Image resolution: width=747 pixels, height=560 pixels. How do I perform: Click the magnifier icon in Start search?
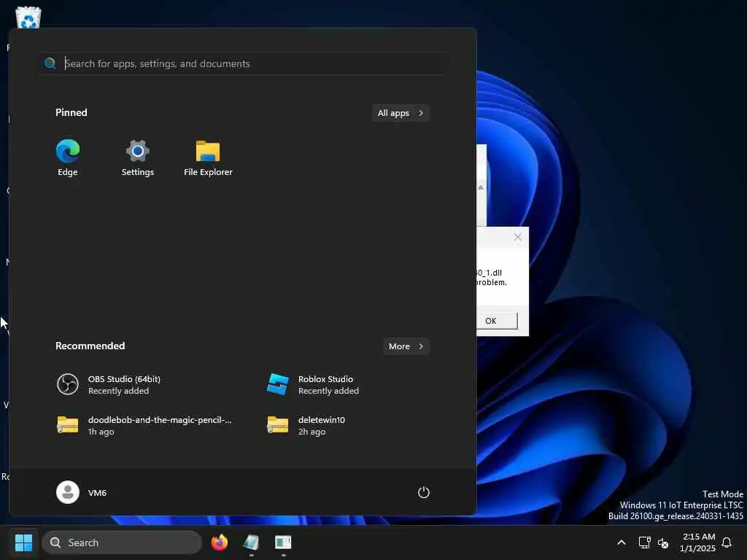coord(50,63)
